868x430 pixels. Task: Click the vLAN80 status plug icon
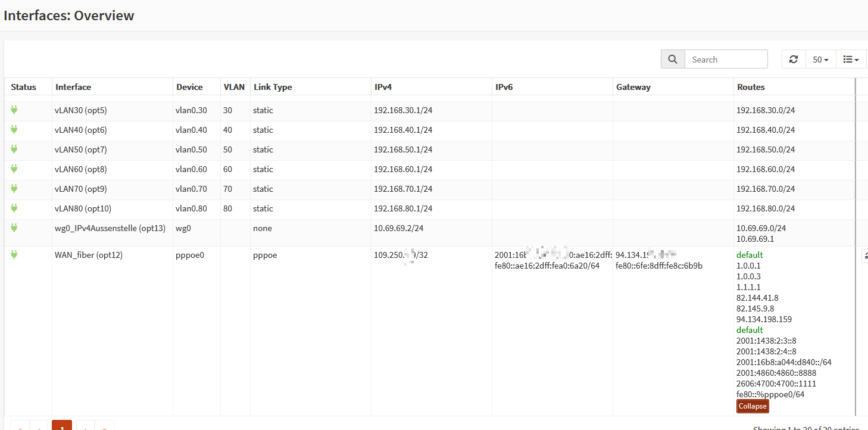point(14,208)
